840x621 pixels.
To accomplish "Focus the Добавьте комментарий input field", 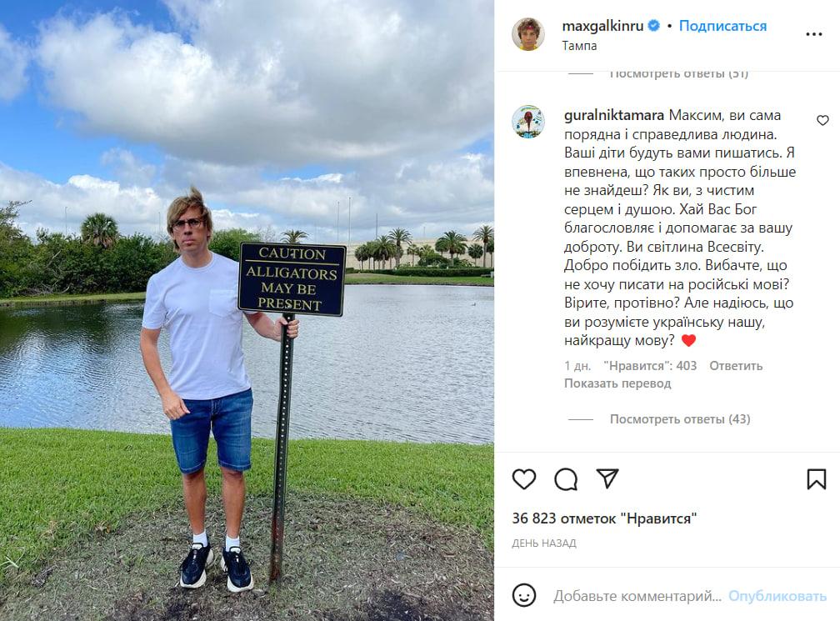I will click(x=637, y=596).
